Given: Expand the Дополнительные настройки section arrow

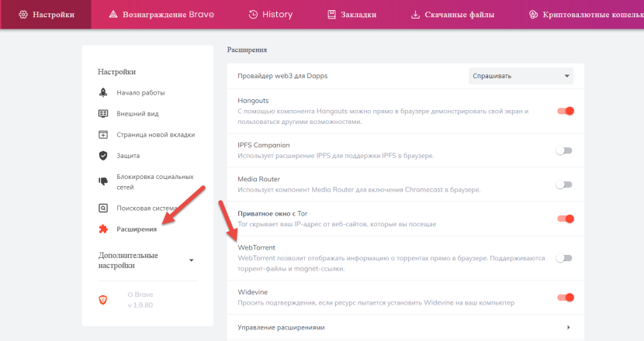Looking at the screenshot, I should point(192,260).
